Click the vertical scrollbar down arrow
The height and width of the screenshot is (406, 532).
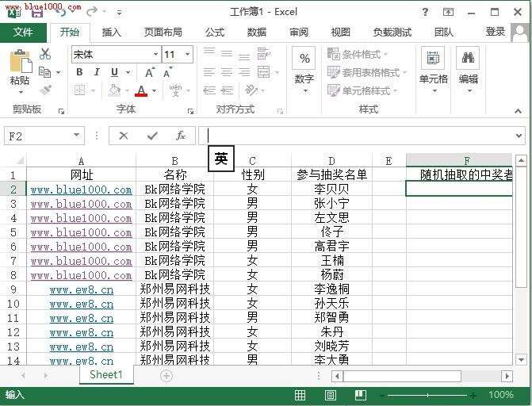(x=521, y=359)
